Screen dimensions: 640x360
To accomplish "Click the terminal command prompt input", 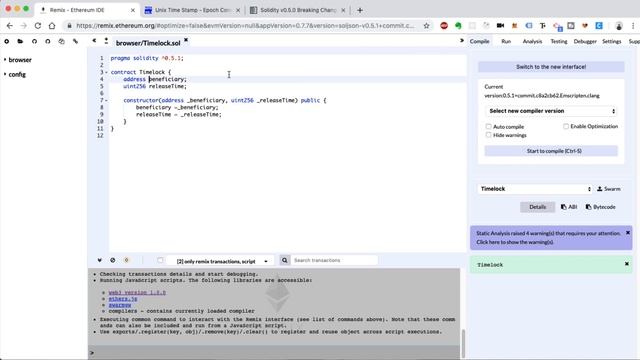I will click(276, 353).
